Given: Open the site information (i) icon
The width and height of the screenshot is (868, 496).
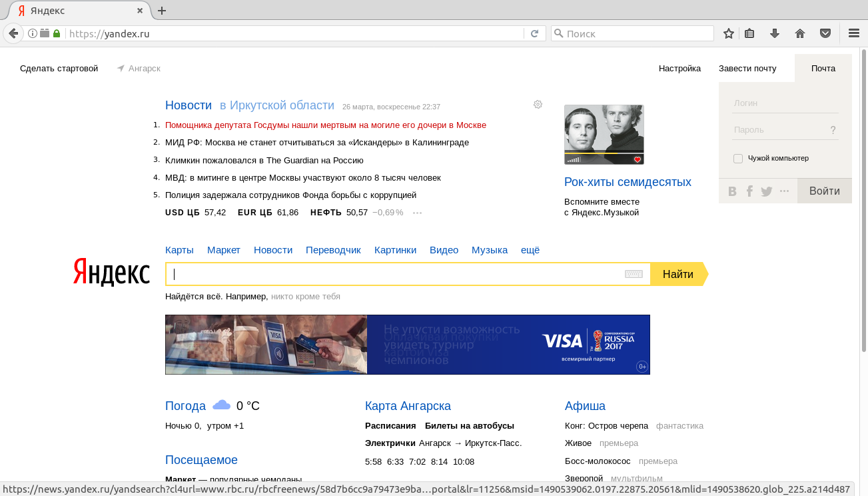Looking at the screenshot, I should coord(32,33).
